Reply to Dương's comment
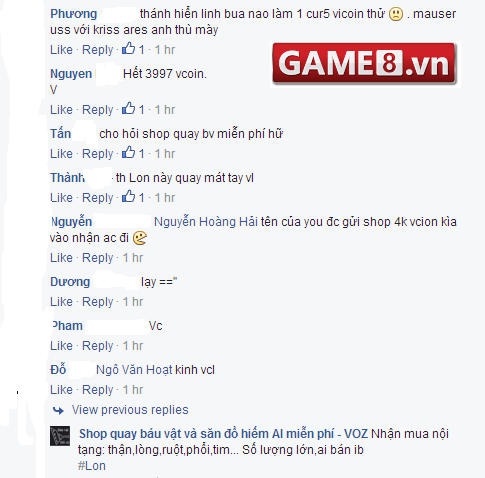485x478 pixels. pos(98,302)
